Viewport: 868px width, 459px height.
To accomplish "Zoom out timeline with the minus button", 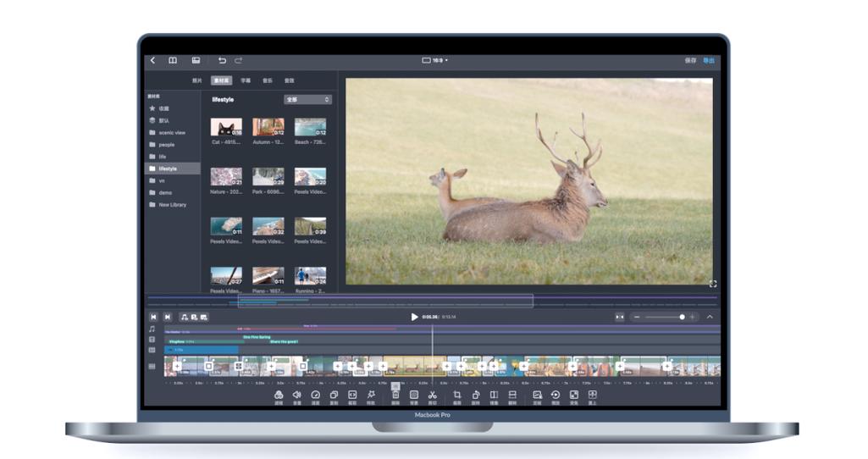I will tap(637, 317).
